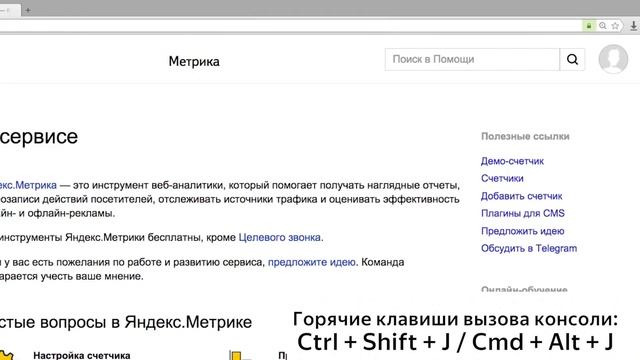This screenshot has width=640, height=360.
Task: Open a new browser tab with plus button
Action: [x=28, y=10]
